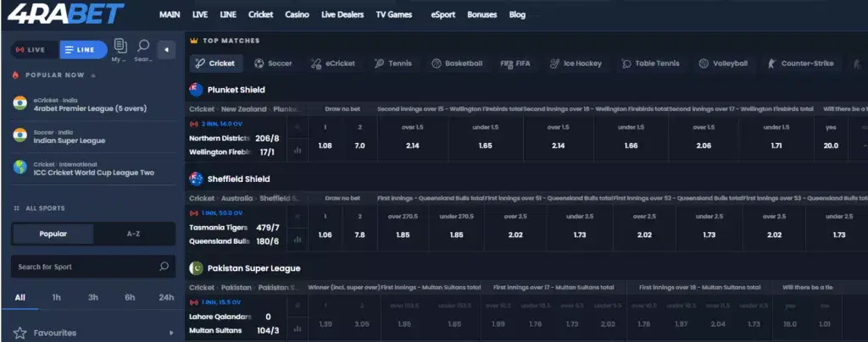Click the Favourites star icon

pyautogui.click(x=20, y=333)
